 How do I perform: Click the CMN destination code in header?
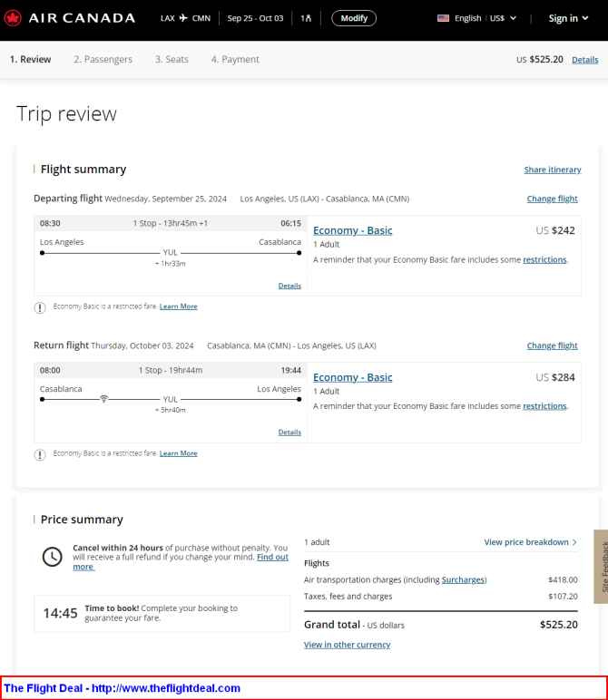[x=201, y=18]
